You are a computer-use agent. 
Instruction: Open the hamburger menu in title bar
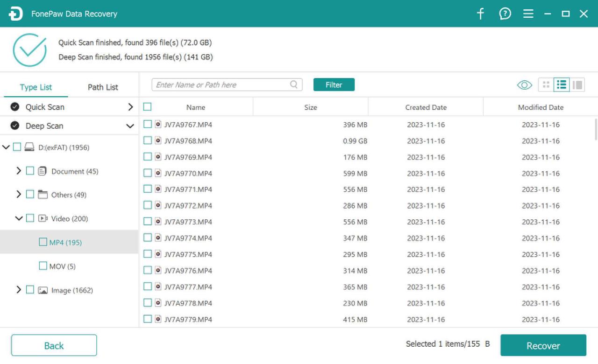pos(528,14)
